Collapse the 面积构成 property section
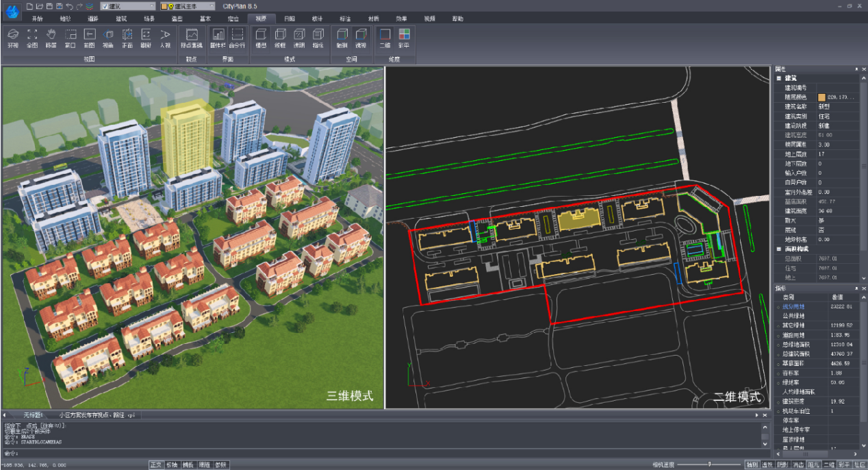This screenshot has height=470, width=868. click(x=779, y=249)
